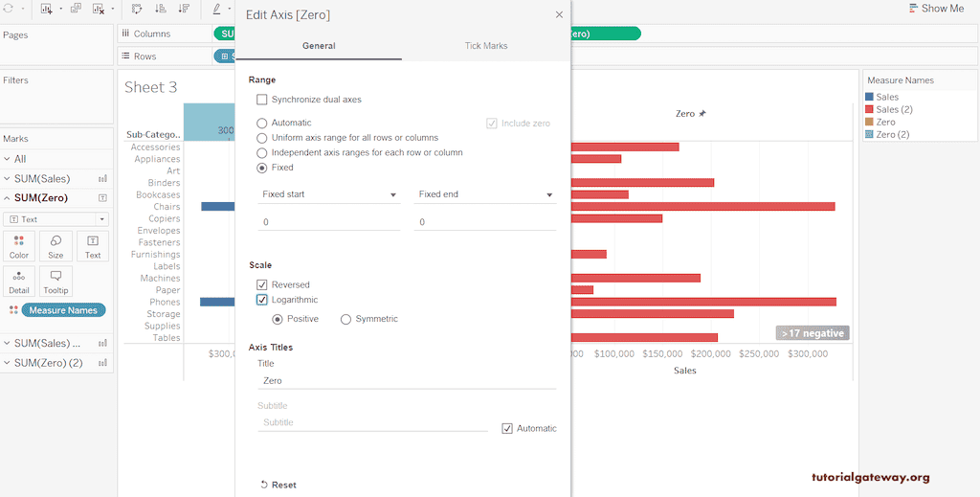Open the Color marks card
This screenshot has height=497, width=980.
pos(19,246)
